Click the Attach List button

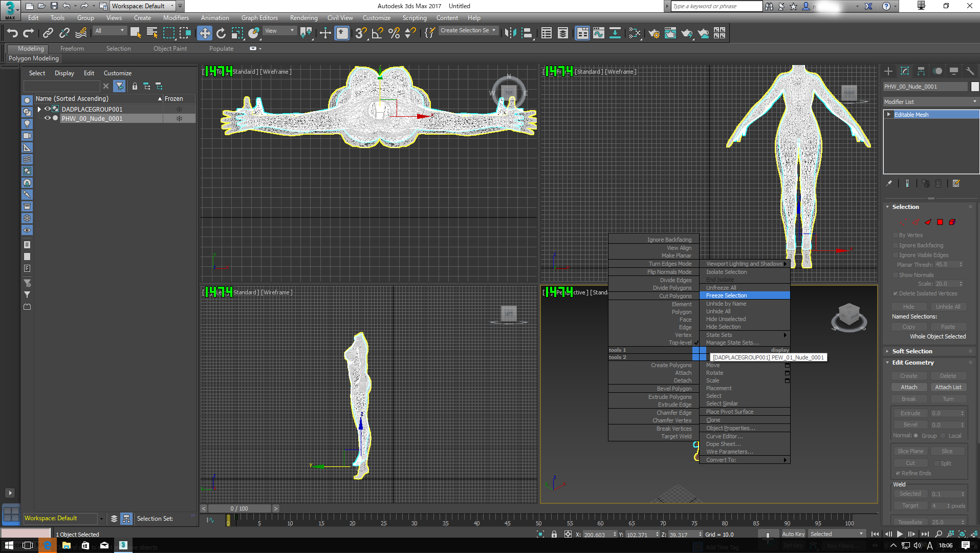click(x=948, y=387)
